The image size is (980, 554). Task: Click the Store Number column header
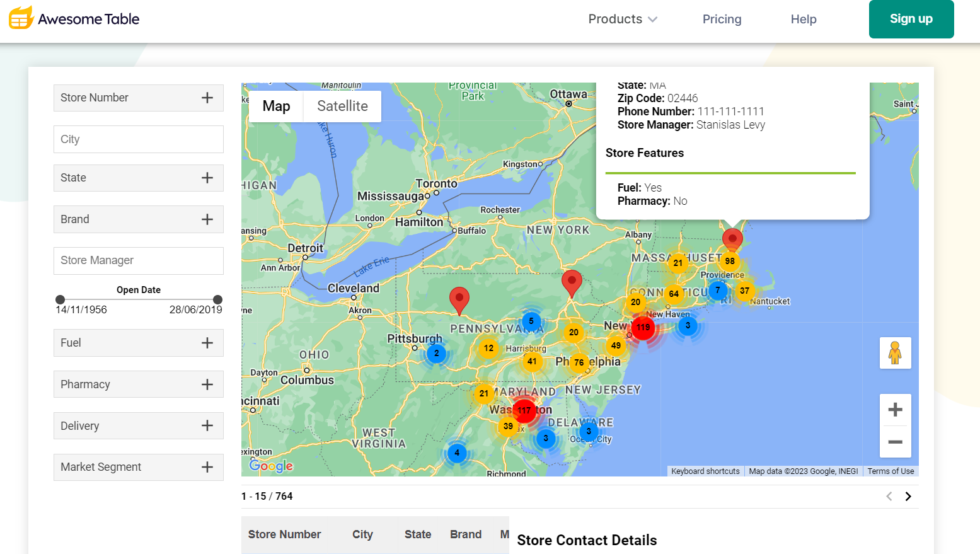[284, 534]
